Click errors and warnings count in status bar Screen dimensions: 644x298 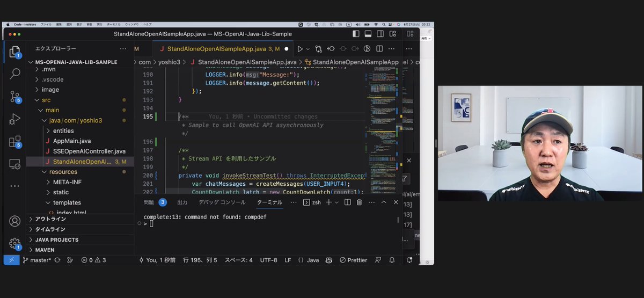[93, 260]
